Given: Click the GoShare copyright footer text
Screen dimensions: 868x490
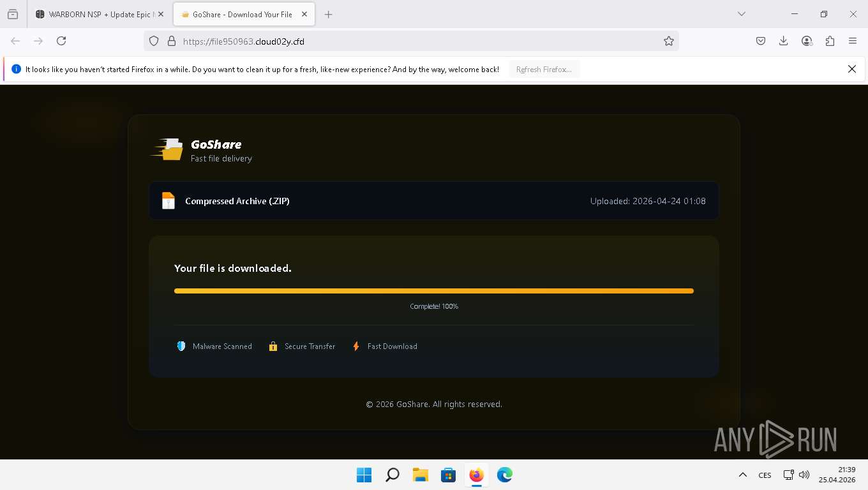Looking at the screenshot, I should [434, 404].
